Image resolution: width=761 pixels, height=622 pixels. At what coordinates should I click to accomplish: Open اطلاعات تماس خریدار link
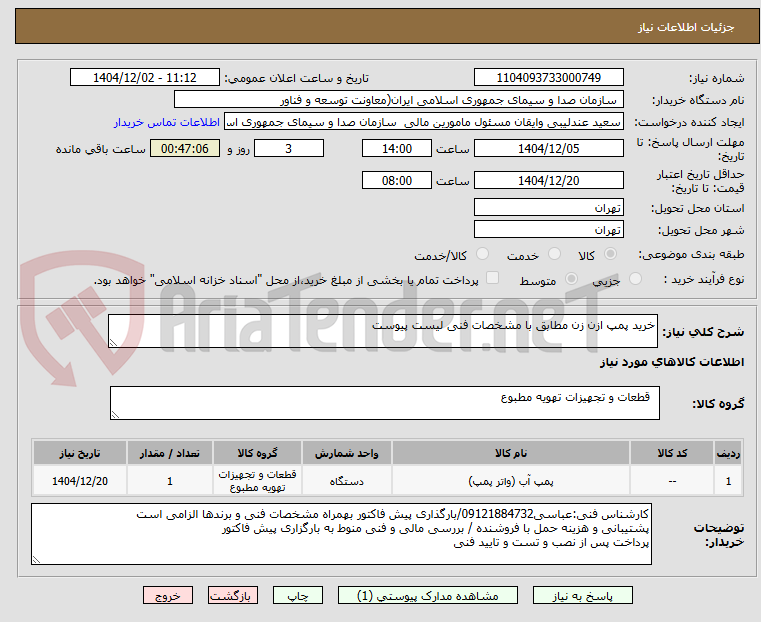tap(166, 122)
